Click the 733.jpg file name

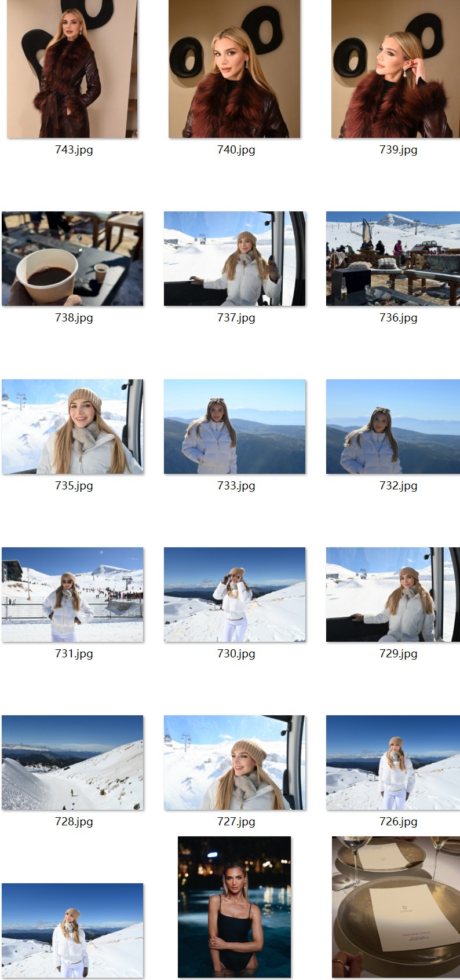[x=236, y=485]
